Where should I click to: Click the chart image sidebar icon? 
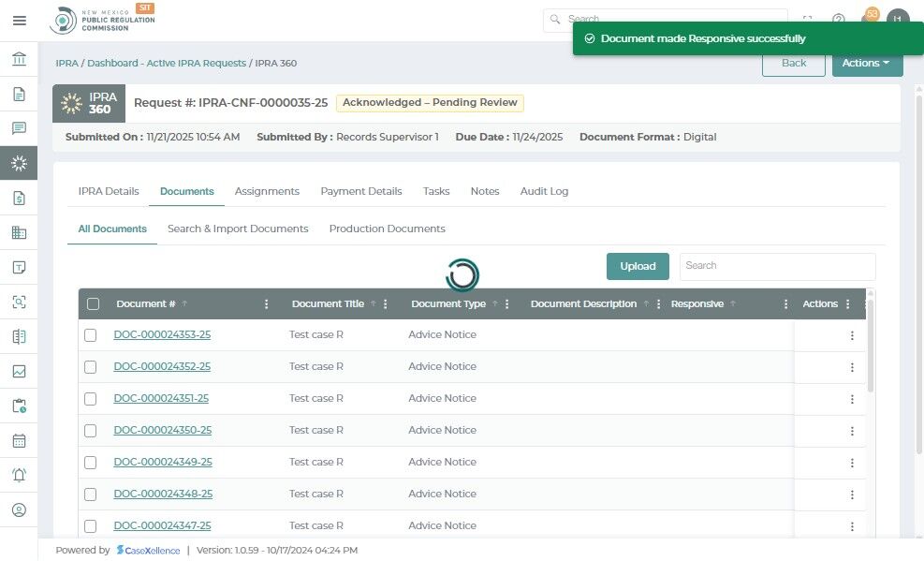point(19,371)
